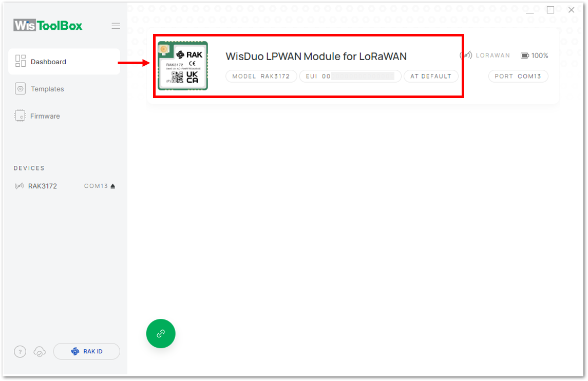Open the RAK3172 module thumbnail image
Screen dimensions: 588x381
(x=183, y=66)
